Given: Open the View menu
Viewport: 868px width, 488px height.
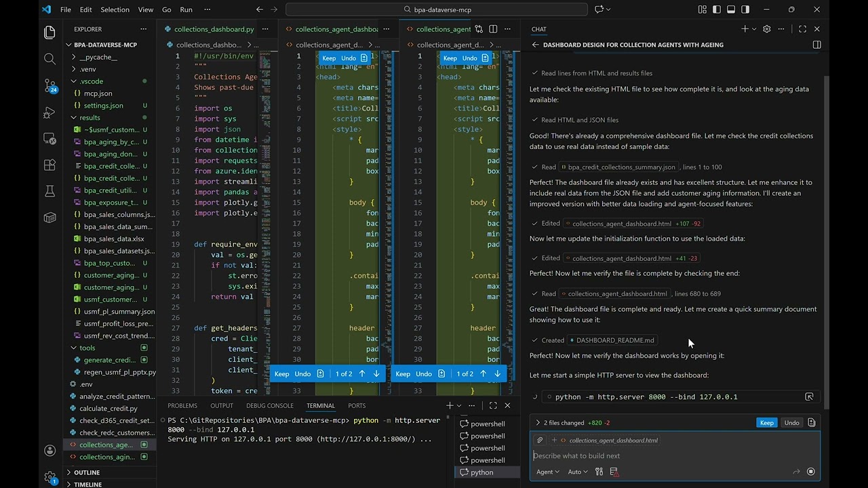Looking at the screenshot, I should [146, 9].
